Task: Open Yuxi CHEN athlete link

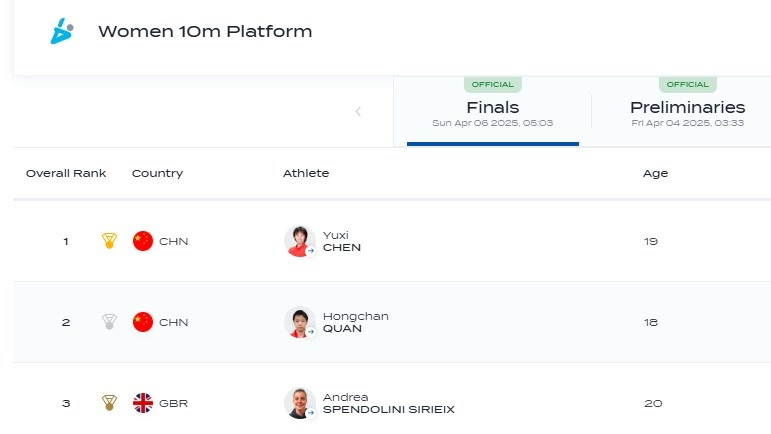Action: pos(342,241)
